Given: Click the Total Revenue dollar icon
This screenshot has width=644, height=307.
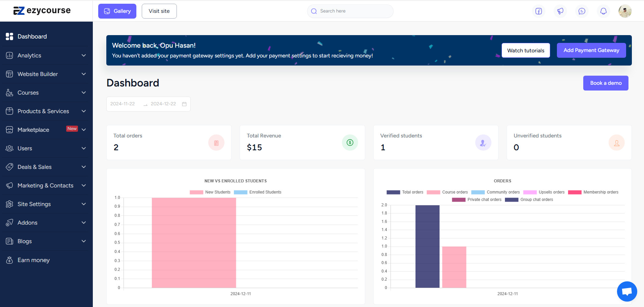Looking at the screenshot, I should tap(350, 143).
